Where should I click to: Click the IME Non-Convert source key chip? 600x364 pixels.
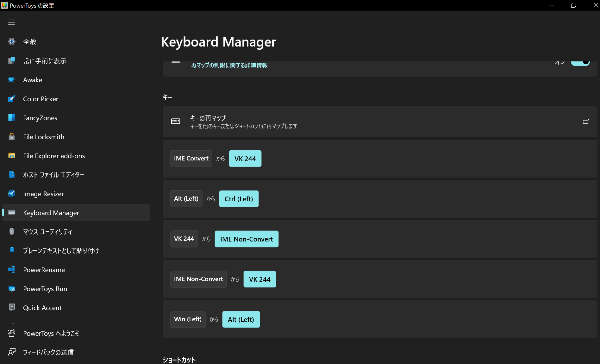pos(198,279)
